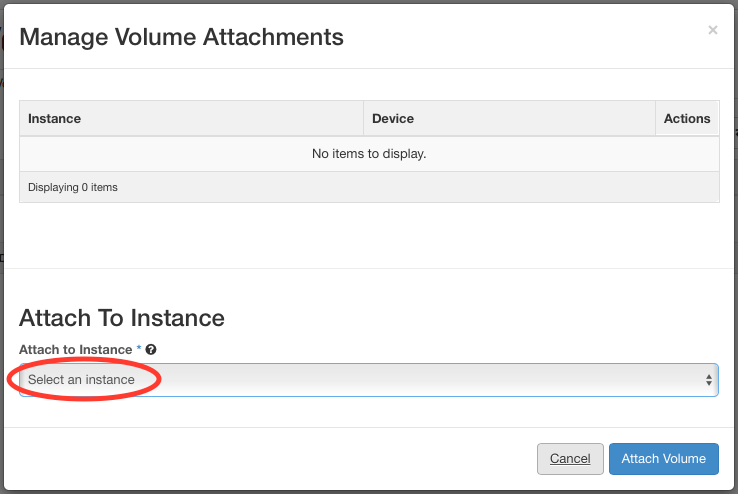Click the empty table footer right side
738x494 pixels.
pyautogui.click(x=500, y=187)
